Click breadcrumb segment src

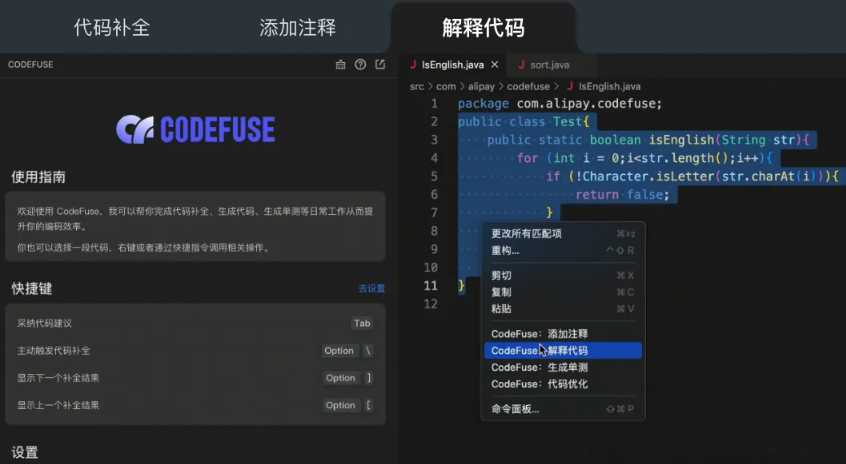click(417, 86)
